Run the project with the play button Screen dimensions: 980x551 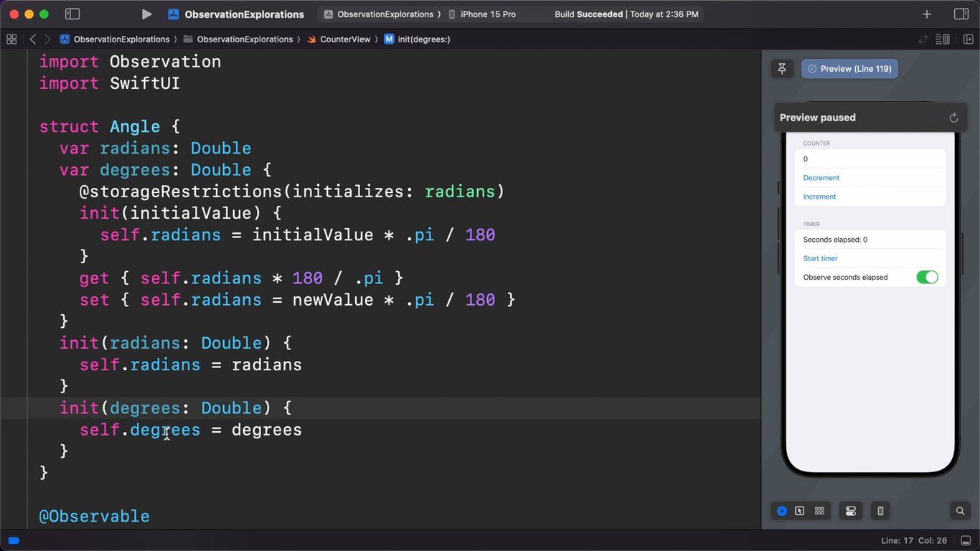pos(146,14)
